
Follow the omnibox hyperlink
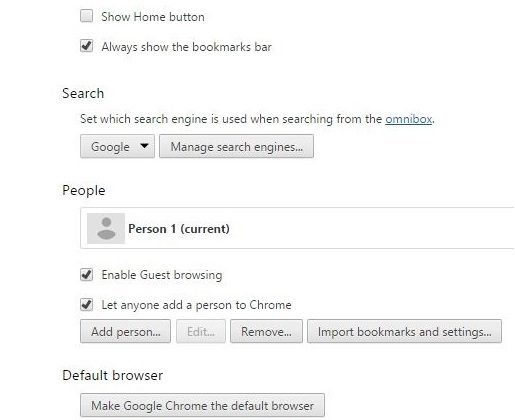(409, 119)
